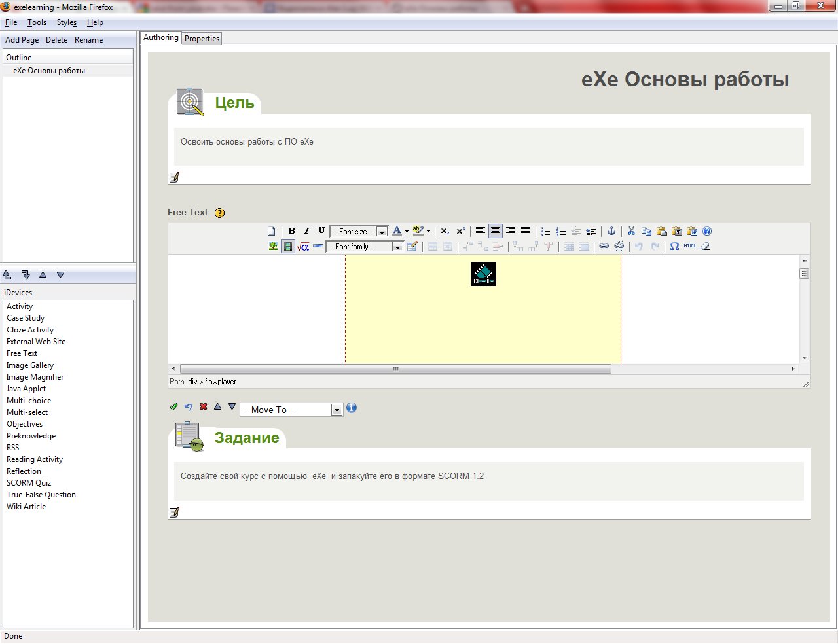Toggle bold formatting
Screen dimensions: 838x644
click(x=291, y=231)
